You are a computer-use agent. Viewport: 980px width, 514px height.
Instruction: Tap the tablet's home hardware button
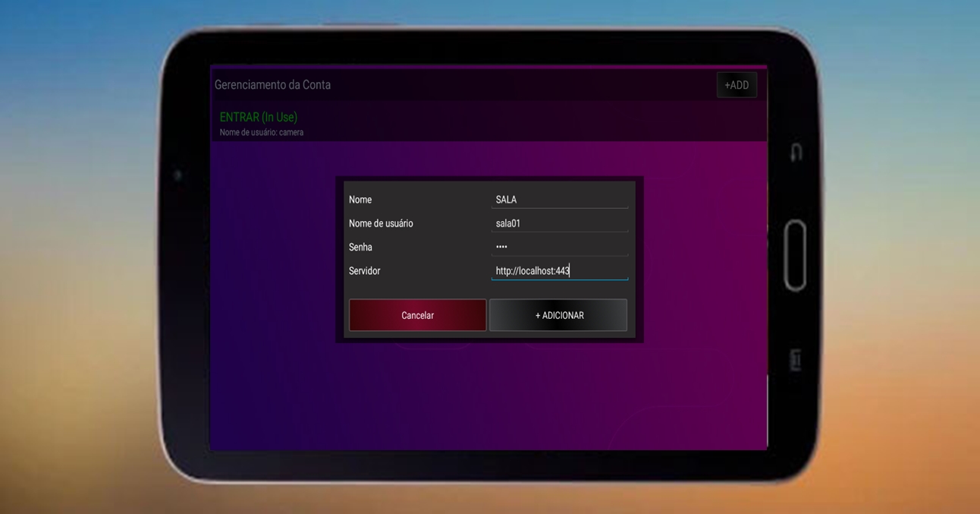click(x=795, y=256)
